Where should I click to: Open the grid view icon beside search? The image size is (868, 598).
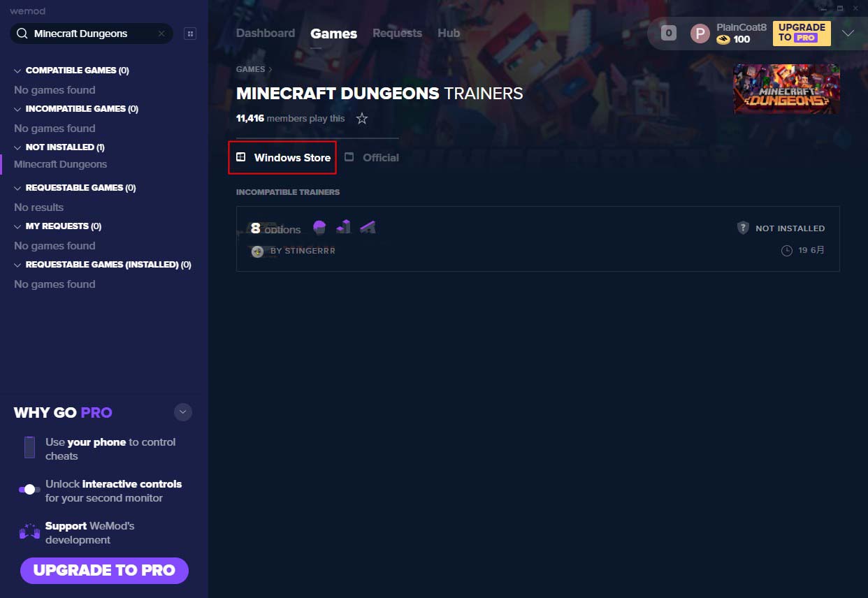point(189,34)
